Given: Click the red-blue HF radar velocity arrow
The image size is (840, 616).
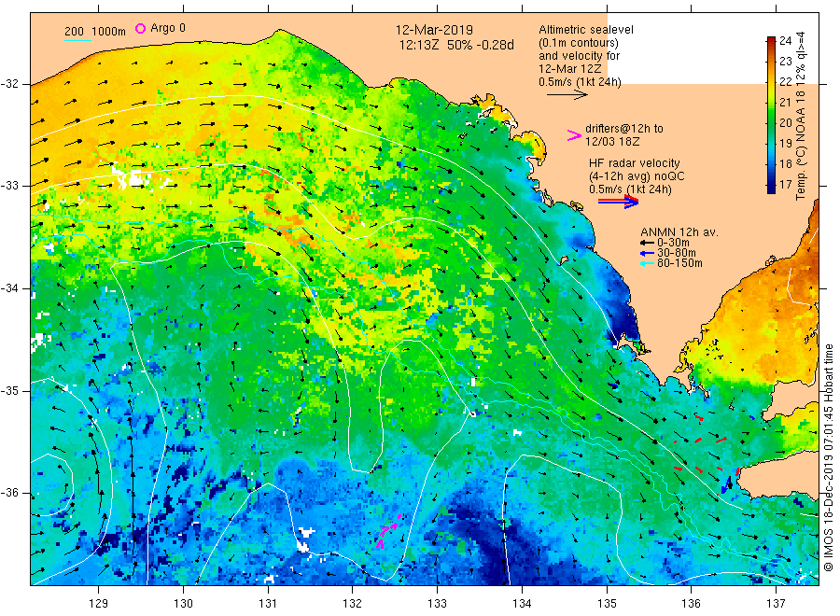Looking at the screenshot, I should point(618,202).
